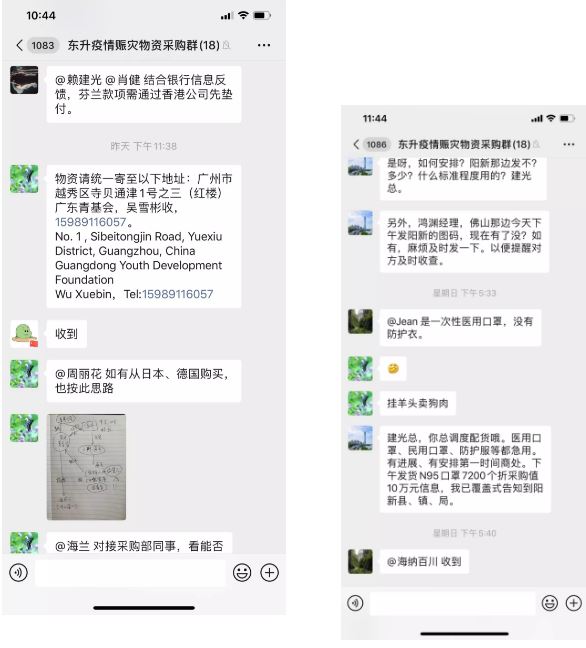Image resolution: width=586 pixels, height=648 pixels.
Task: Tap the voice input icon in right chat
Action: click(x=355, y=603)
